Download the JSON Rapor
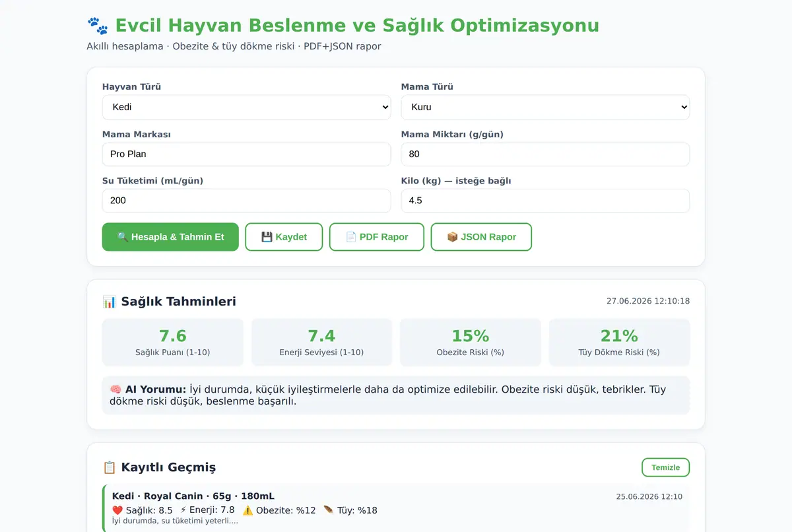This screenshot has width=792, height=532. click(481, 237)
